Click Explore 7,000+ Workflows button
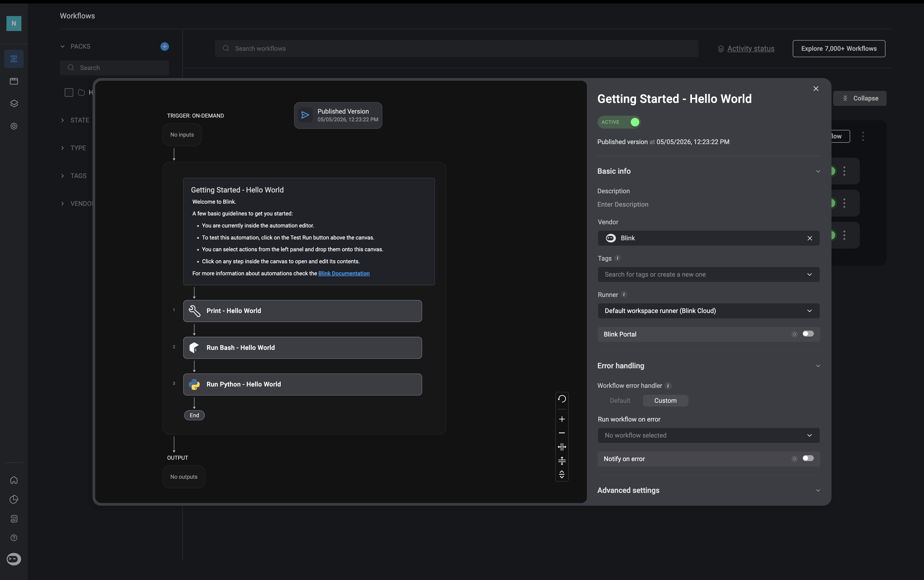Screen dimensions: 924x580 click(839, 49)
